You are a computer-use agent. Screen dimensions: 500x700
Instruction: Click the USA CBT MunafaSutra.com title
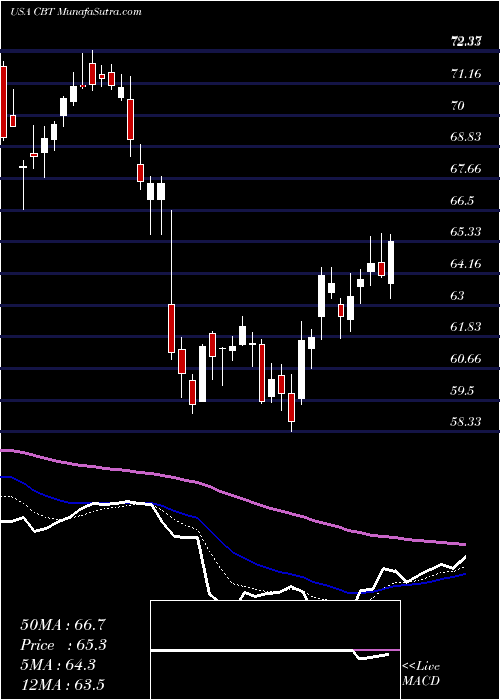coord(75,12)
